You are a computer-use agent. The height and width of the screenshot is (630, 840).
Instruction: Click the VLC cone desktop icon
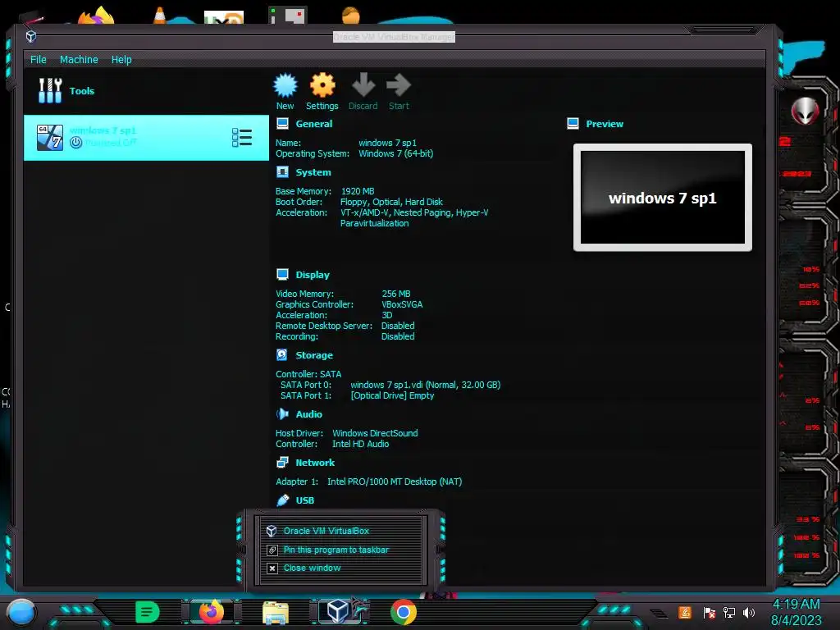(x=159, y=15)
